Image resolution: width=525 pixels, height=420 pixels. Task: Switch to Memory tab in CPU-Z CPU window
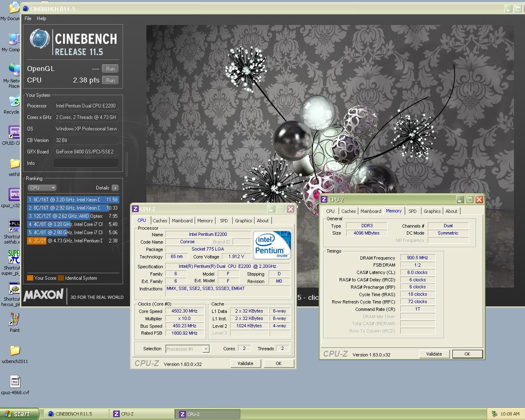click(205, 221)
